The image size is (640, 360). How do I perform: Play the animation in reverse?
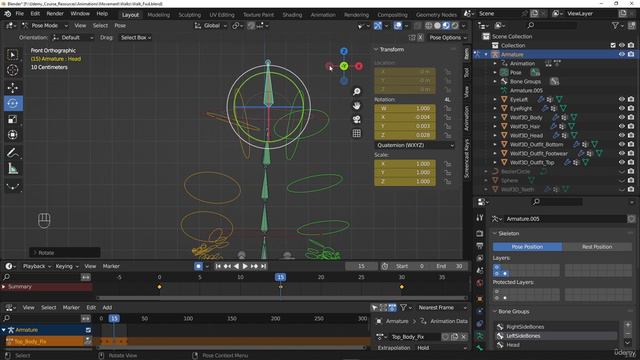click(236, 266)
